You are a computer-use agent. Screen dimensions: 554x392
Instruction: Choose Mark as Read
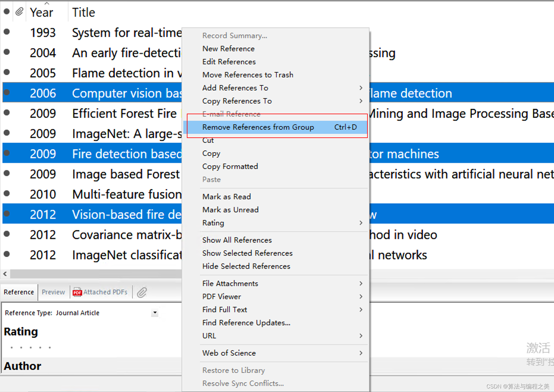pos(276,197)
